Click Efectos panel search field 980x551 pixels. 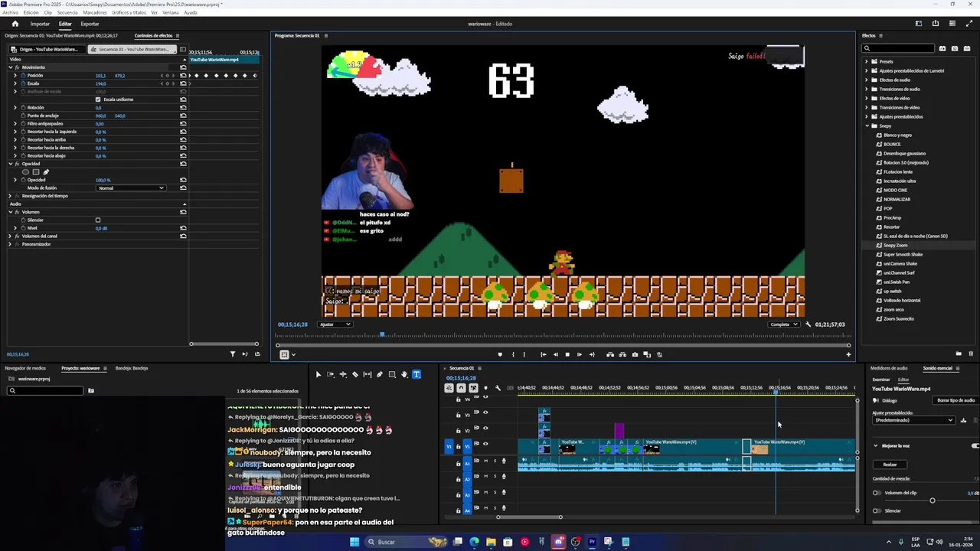click(x=899, y=48)
